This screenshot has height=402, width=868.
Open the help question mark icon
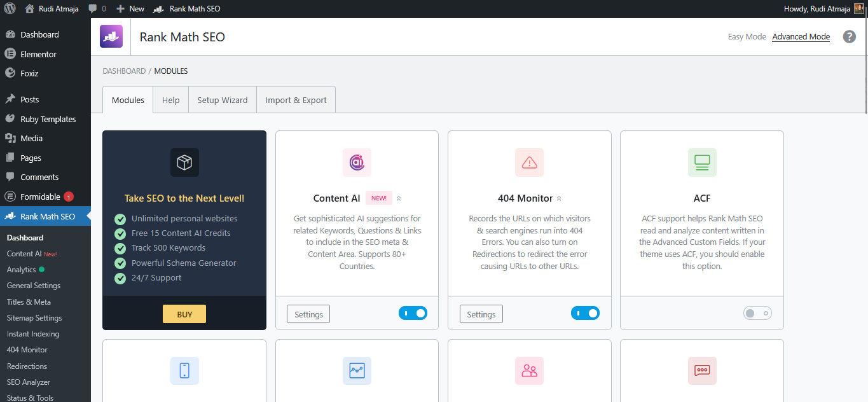(x=850, y=36)
